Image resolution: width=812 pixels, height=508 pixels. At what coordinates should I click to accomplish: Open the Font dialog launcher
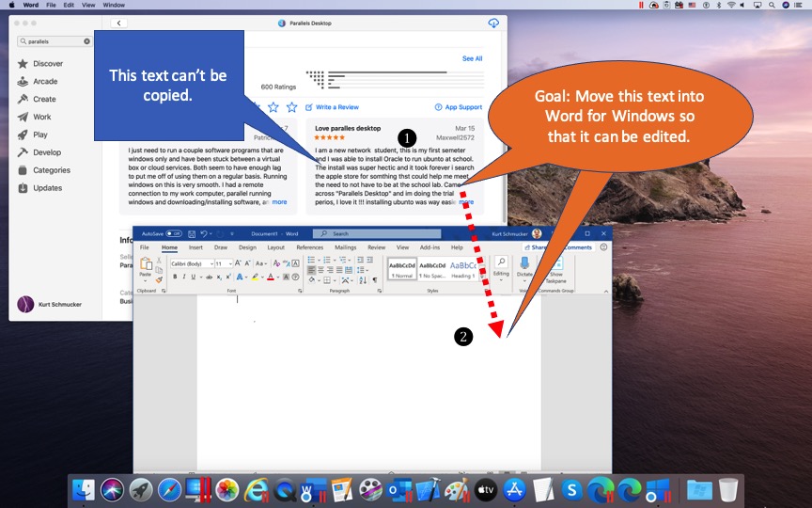pyautogui.click(x=300, y=291)
